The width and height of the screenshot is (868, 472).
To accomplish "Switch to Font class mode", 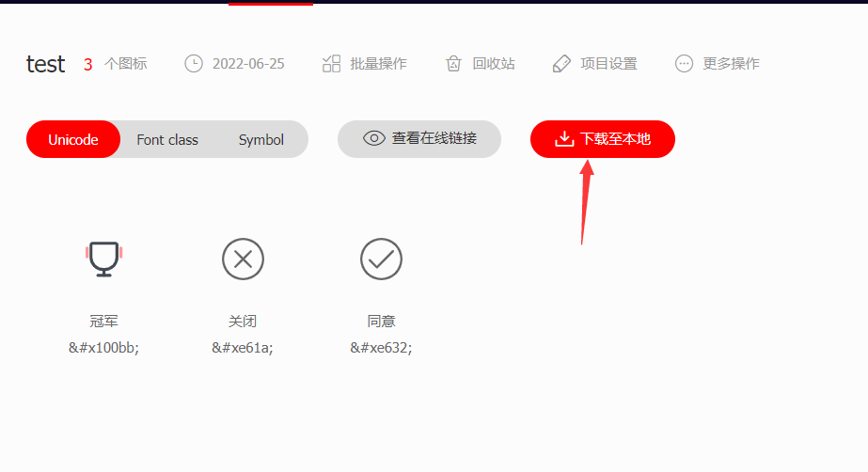I will 167,139.
